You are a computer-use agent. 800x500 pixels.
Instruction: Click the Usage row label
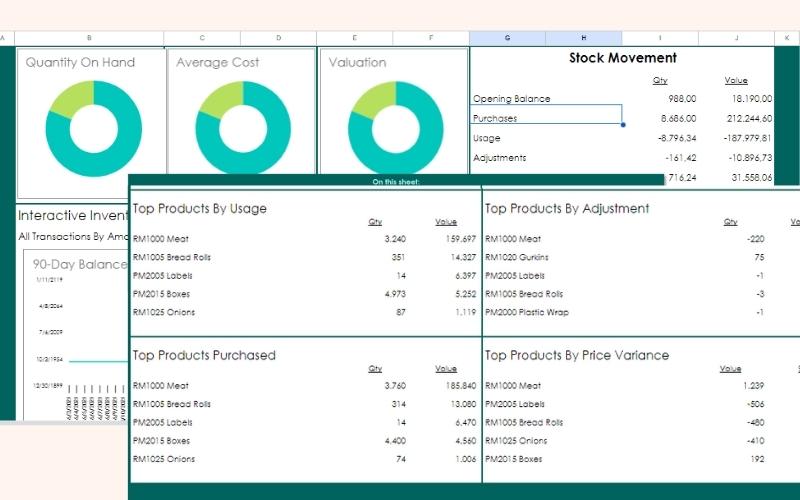point(487,138)
